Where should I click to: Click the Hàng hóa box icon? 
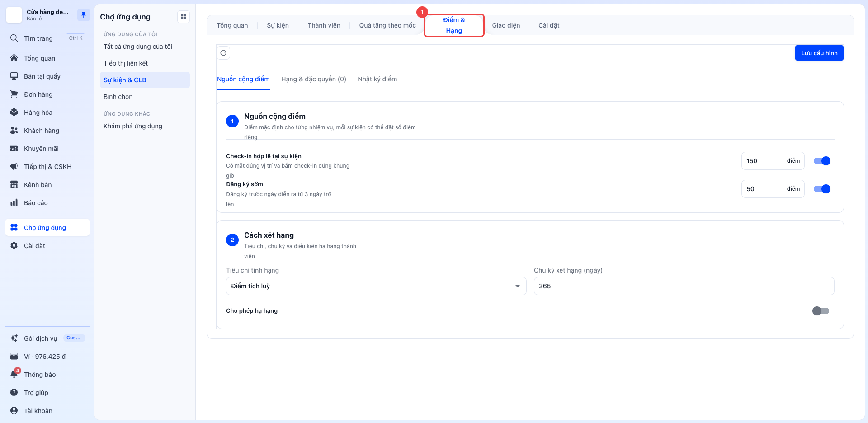(14, 112)
